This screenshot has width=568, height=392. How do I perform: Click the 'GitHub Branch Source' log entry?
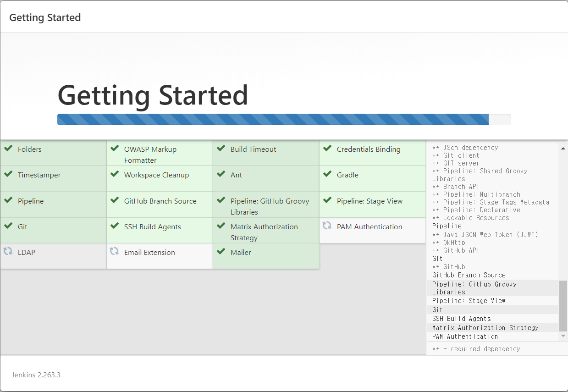tap(469, 275)
